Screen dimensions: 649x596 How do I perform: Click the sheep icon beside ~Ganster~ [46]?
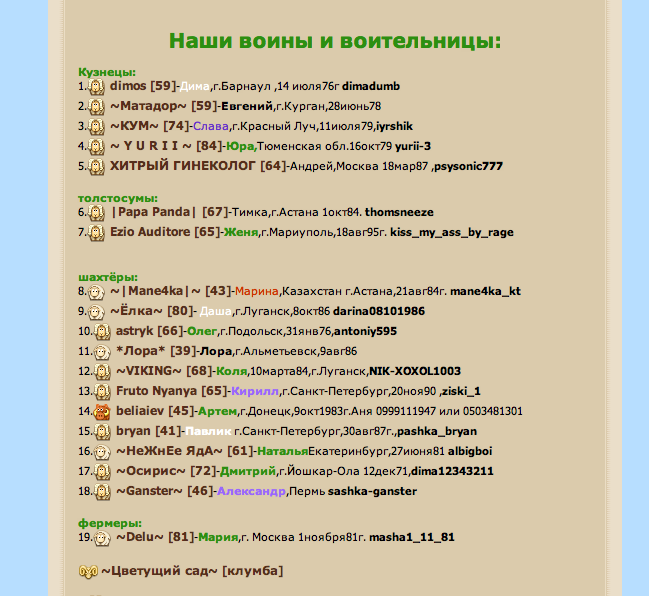pyautogui.click(x=102, y=492)
